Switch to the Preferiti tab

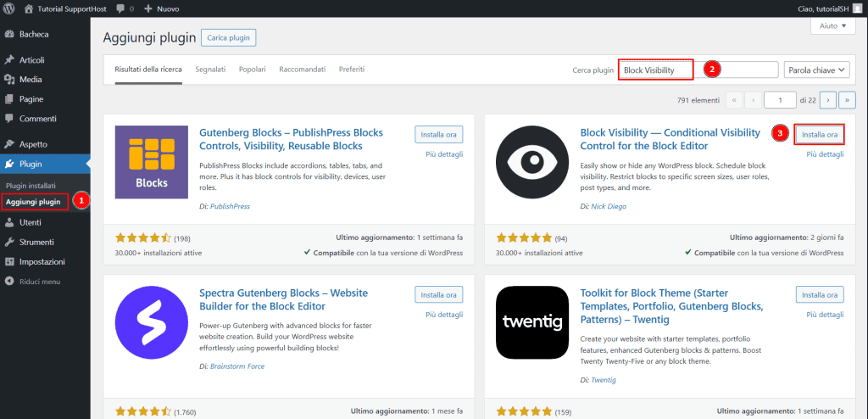[x=352, y=70]
